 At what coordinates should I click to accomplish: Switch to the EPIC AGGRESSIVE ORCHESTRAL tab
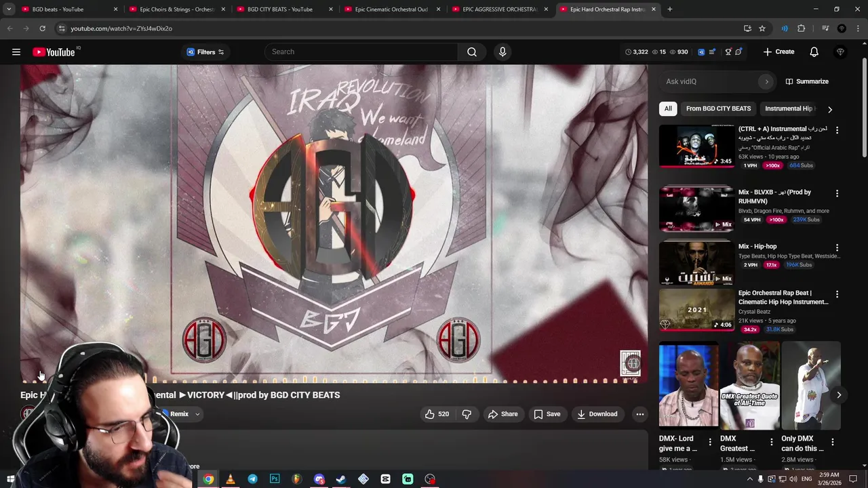click(500, 9)
